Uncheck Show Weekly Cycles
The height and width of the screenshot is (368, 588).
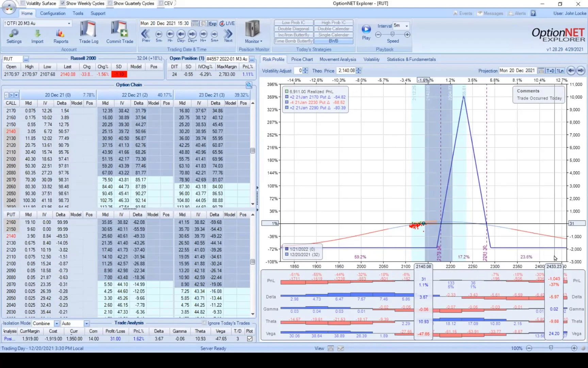[x=63, y=3]
